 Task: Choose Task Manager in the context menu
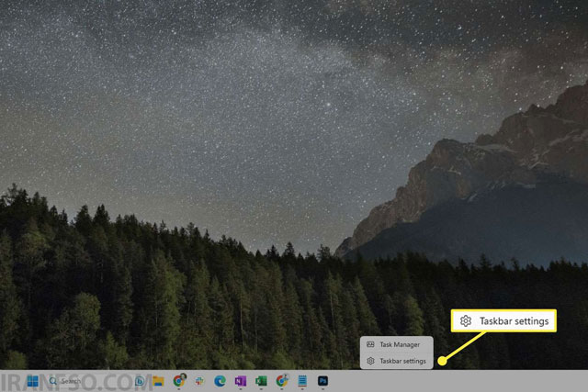(x=396, y=344)
